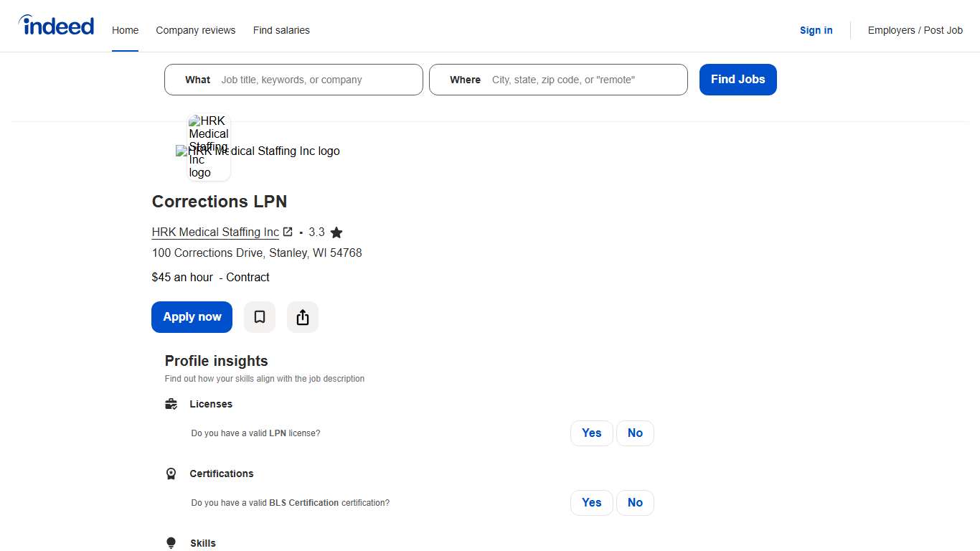Answer Yes to having a valid LPN license

[x=591, y=433]
